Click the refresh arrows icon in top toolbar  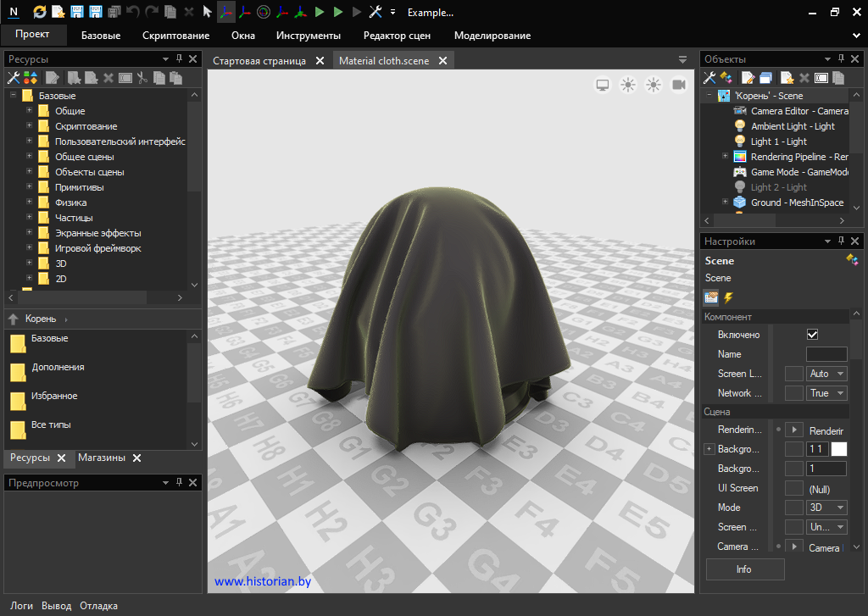(39, 12)
